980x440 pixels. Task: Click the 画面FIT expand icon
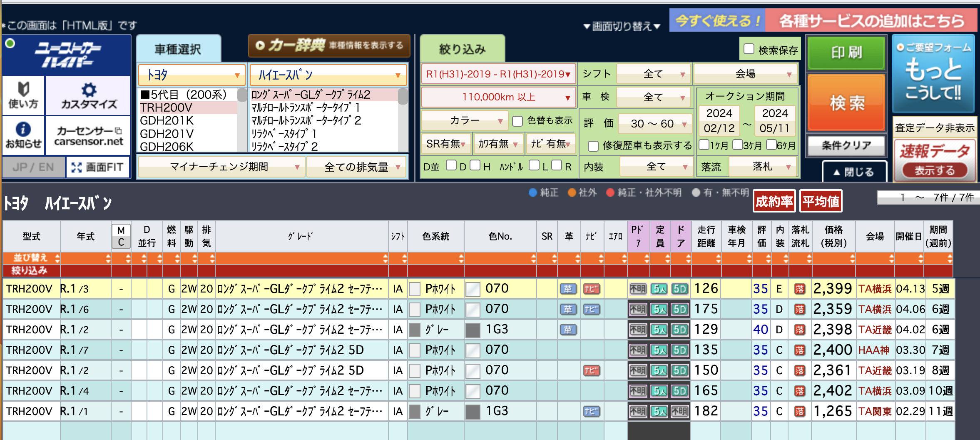pos(98,167)
